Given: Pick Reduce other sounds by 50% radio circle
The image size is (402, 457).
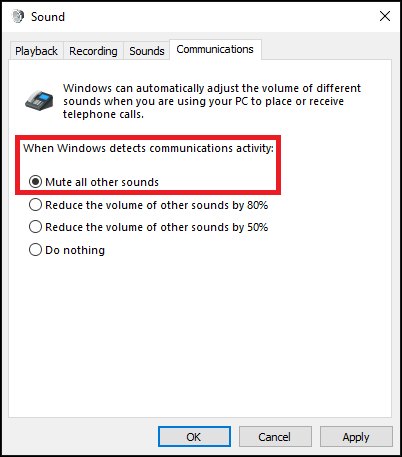Looking at the screenshot, I should point(35,227).
